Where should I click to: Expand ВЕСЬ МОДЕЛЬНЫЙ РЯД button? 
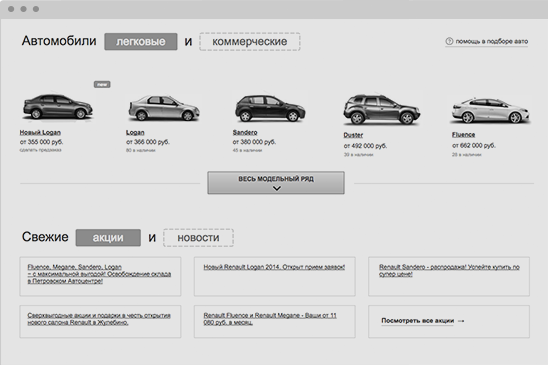[276, 182]
